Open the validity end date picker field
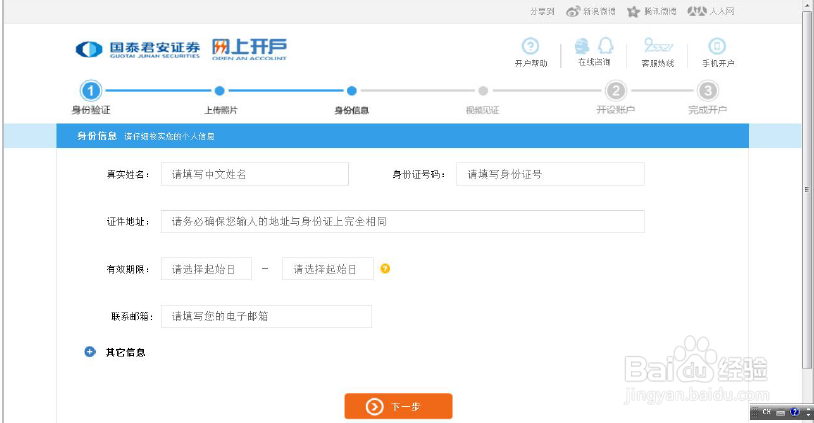 tap(328, 269)
